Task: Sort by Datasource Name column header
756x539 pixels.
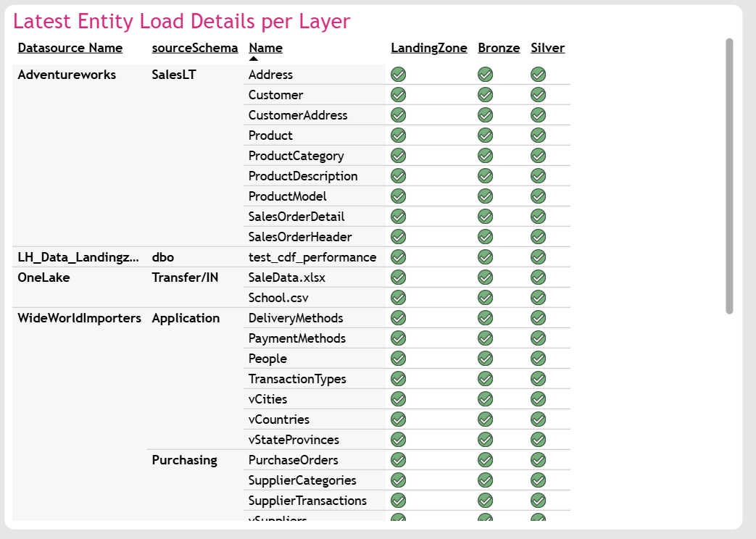Action: click(70, 48)
